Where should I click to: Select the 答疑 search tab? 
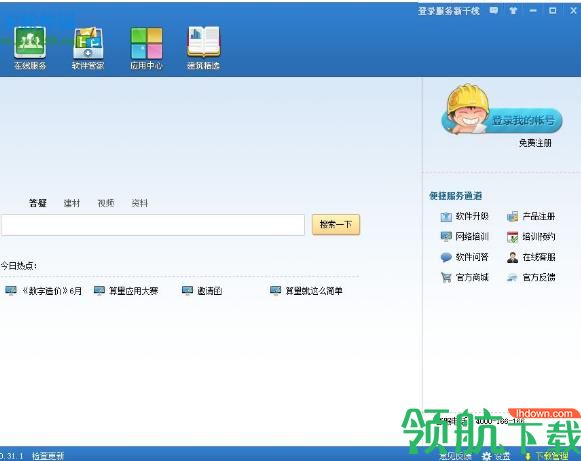[x=37, y=203]
